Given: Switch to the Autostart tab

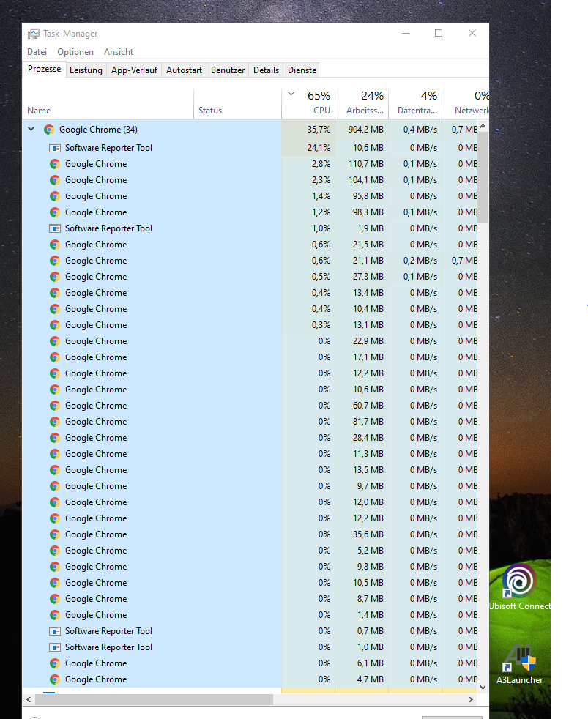Looking at the screenshot, I should (184, 70).
